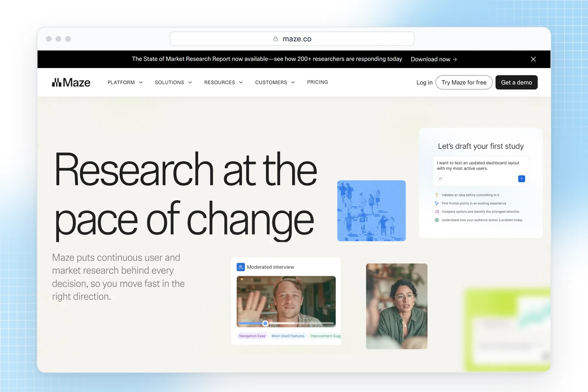Viewport: 588px width, 392px height.
Task: Click the lightbulb icon beside Validate an idea
Action: (437, 195)
